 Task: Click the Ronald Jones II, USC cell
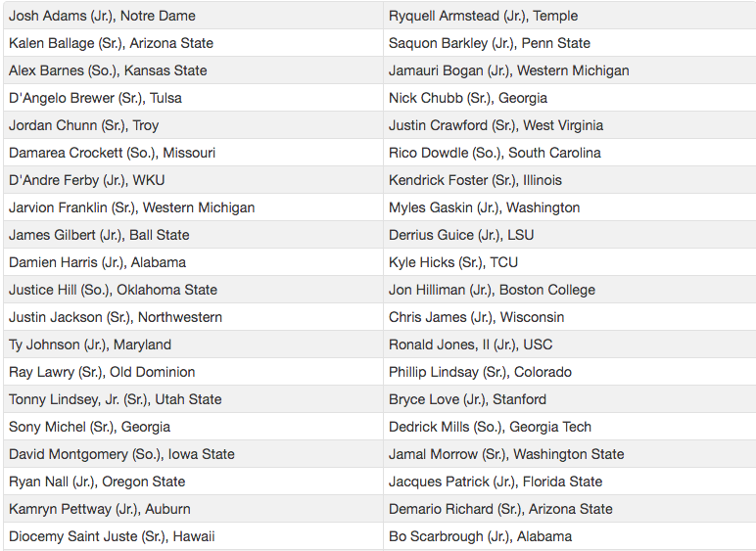(x=470, y=344)
